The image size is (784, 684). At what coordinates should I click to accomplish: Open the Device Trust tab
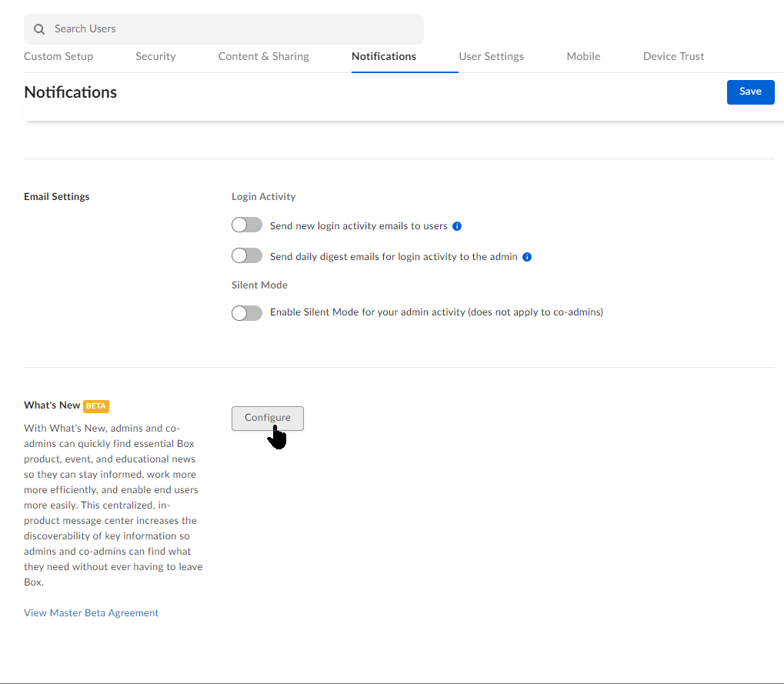673,56
